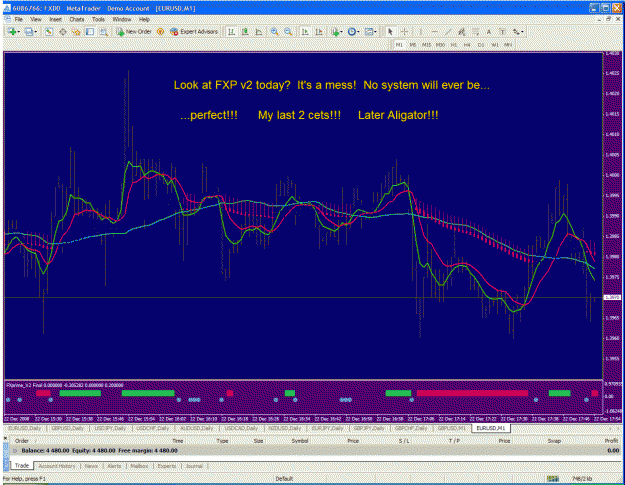625x485 pixels.
Task: Select the Equidistant Channel tool
Action: tap(461, 32)
